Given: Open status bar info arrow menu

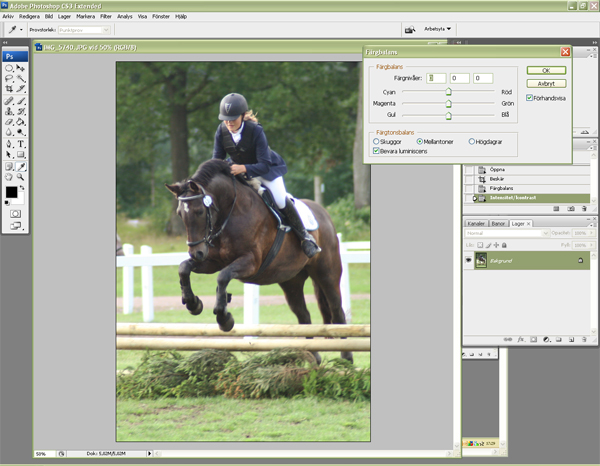Looking at the screenshot, I should (x=150, y=453).
